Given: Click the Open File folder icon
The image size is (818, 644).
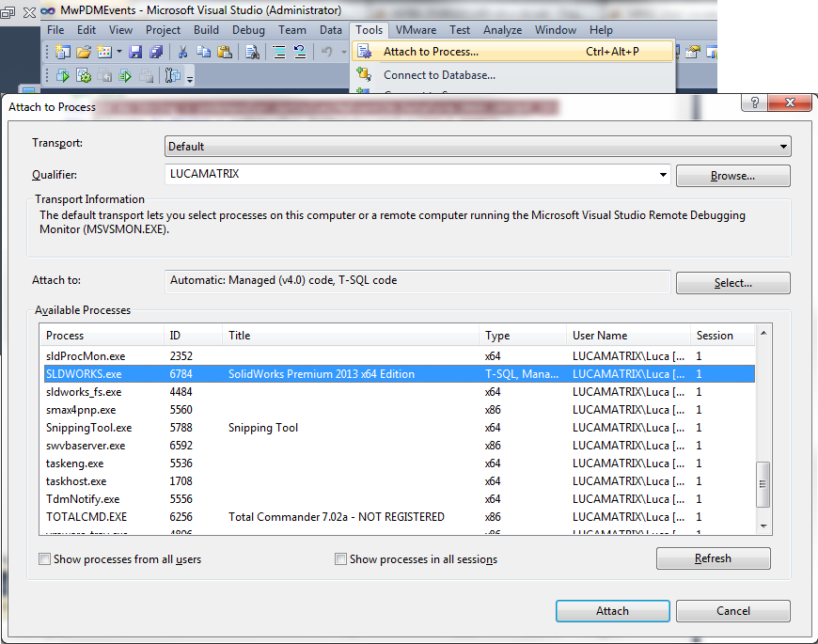Looking at the screenshot, I should pyautogui.click(x=84, y=52).
